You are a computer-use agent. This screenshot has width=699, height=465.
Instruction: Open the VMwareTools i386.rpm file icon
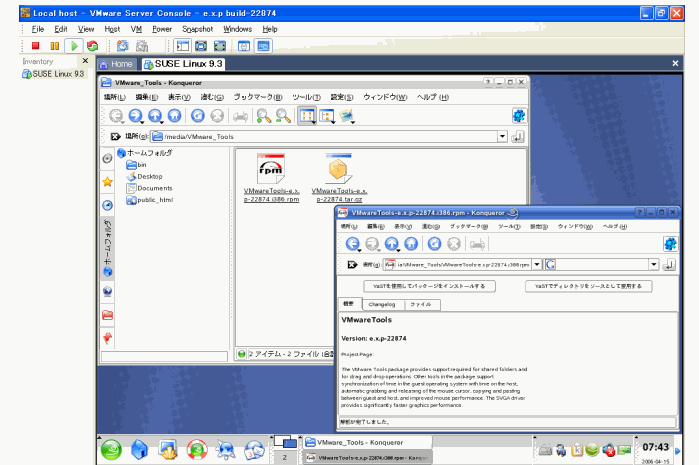coord(270,169)
